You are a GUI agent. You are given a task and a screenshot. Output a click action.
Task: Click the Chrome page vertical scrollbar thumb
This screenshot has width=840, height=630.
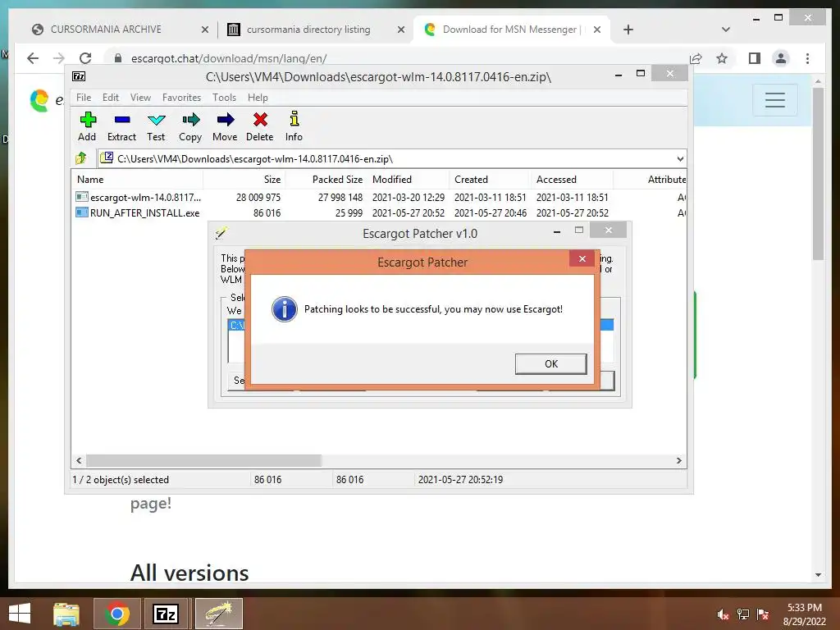tap(818, 174)
